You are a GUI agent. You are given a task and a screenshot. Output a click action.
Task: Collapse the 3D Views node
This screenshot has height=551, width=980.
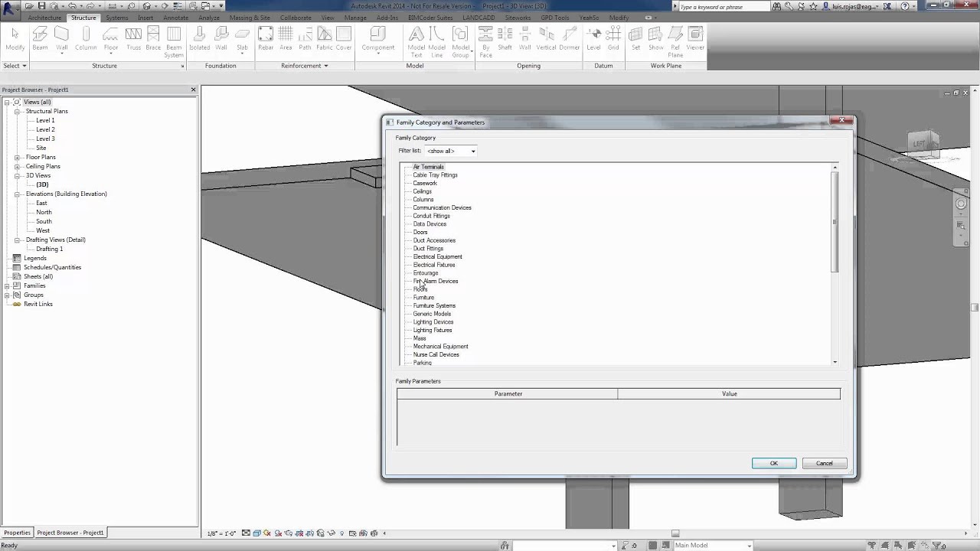[17, 175]
